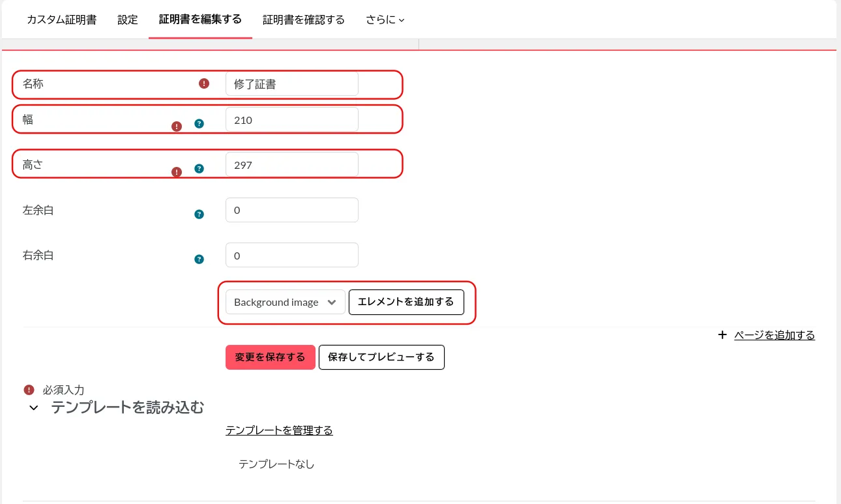The width and height of the screenshot is (841, 504).
Task: Focus the 左余白 input field
Action: point(291,210)
